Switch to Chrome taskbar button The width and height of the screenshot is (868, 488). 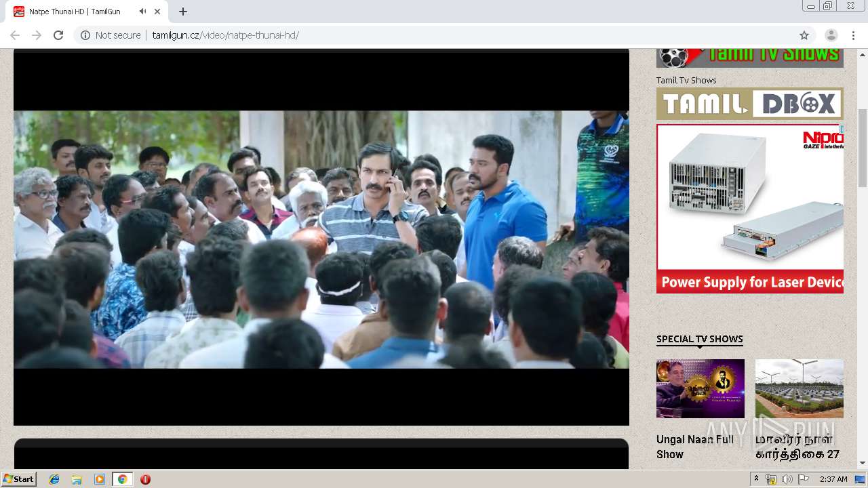[x=122, y=479]
